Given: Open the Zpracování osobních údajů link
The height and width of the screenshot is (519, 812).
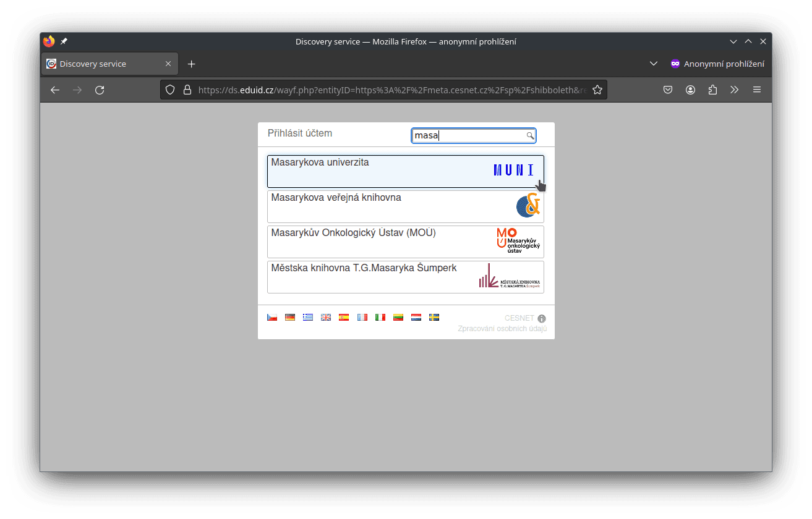Looking at the screenshot, I should (502, 329).
